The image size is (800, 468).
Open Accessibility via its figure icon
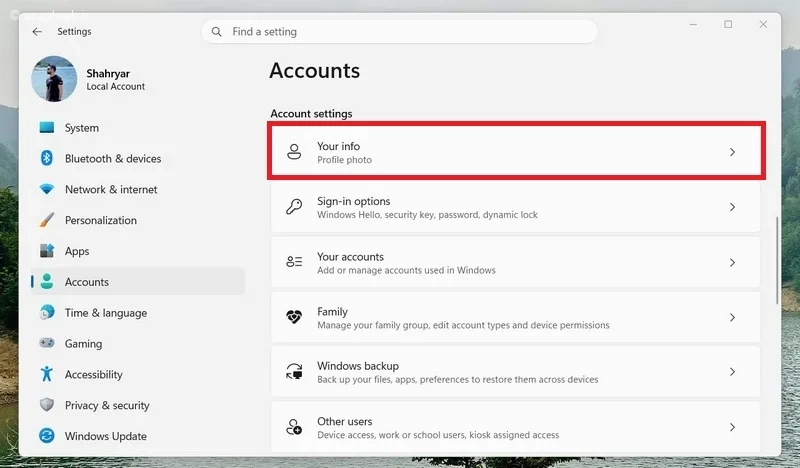46,374
